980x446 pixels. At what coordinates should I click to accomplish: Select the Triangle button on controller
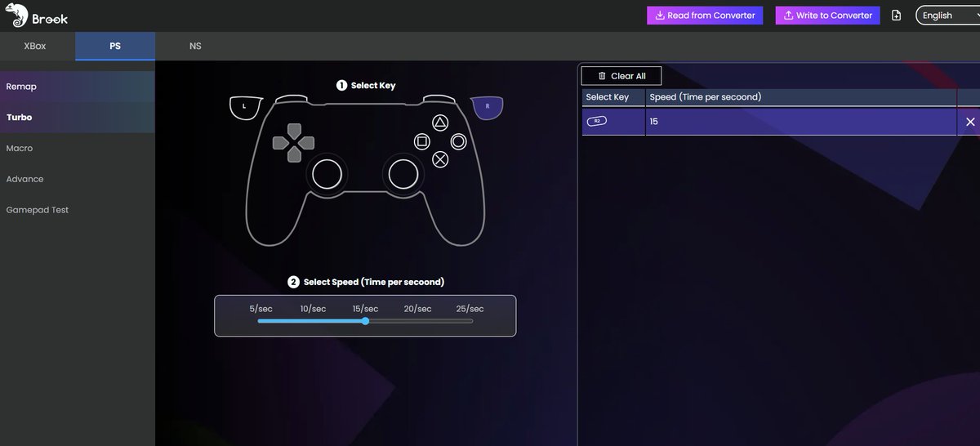(439, 123)
